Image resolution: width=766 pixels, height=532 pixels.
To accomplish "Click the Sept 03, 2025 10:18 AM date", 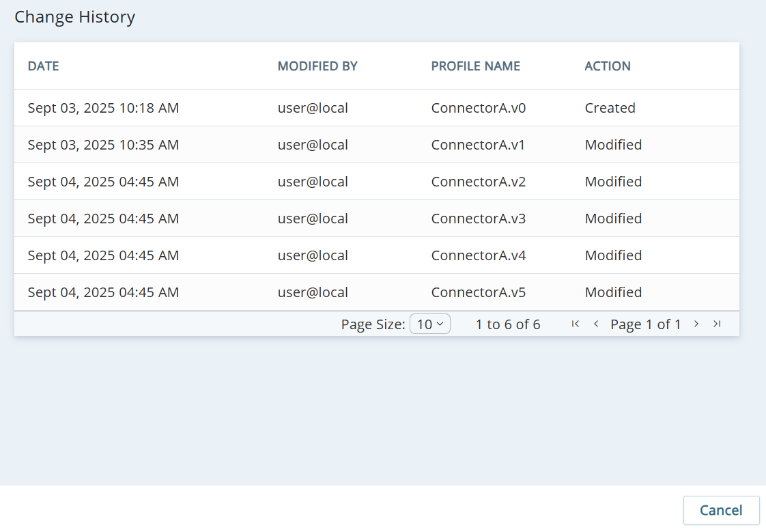I will tap(103, 108).
